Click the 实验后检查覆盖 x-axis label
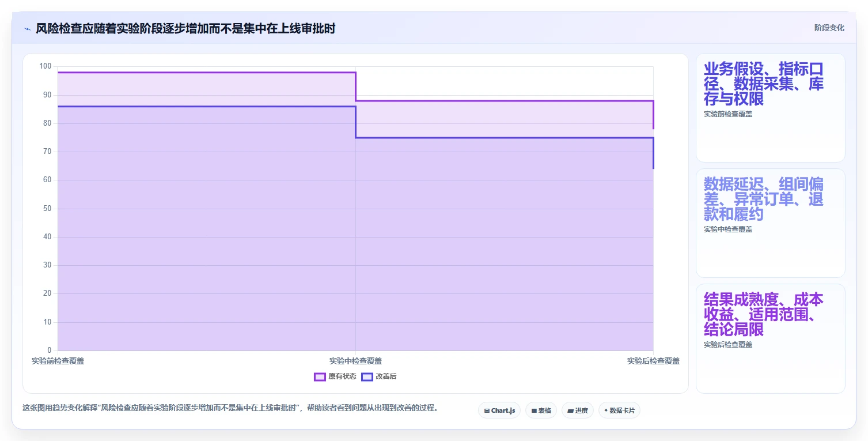The height and width of the screenshot is (441, 868). (x=653, y=361)
